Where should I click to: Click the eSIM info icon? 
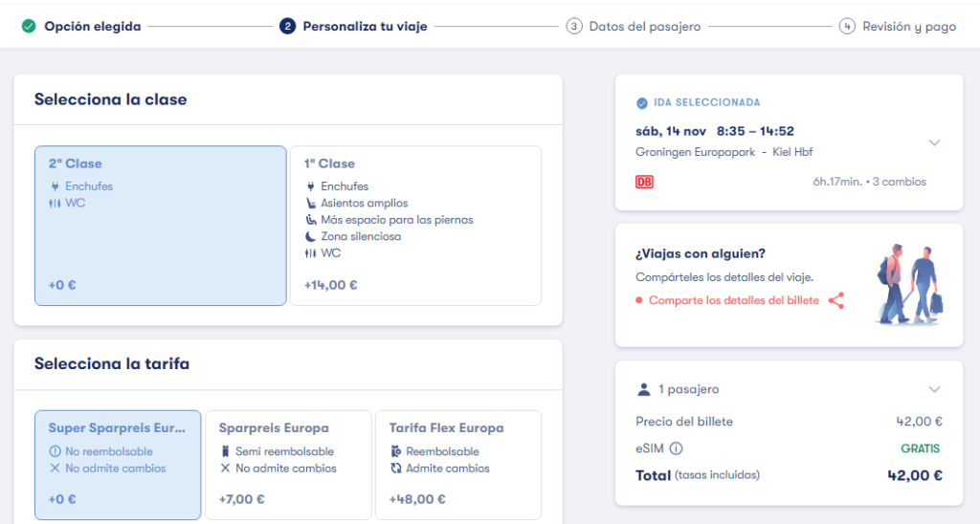click(x=677, y=448)
